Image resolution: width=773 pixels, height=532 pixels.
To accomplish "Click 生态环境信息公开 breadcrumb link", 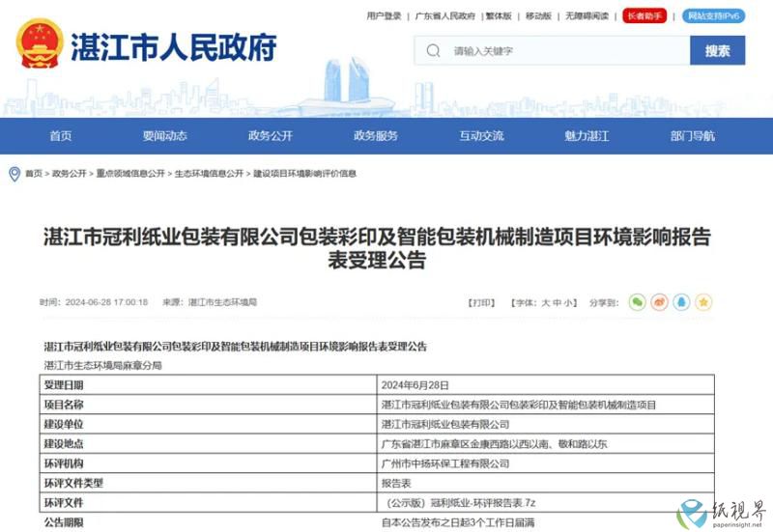I will (x=209, y=174).
